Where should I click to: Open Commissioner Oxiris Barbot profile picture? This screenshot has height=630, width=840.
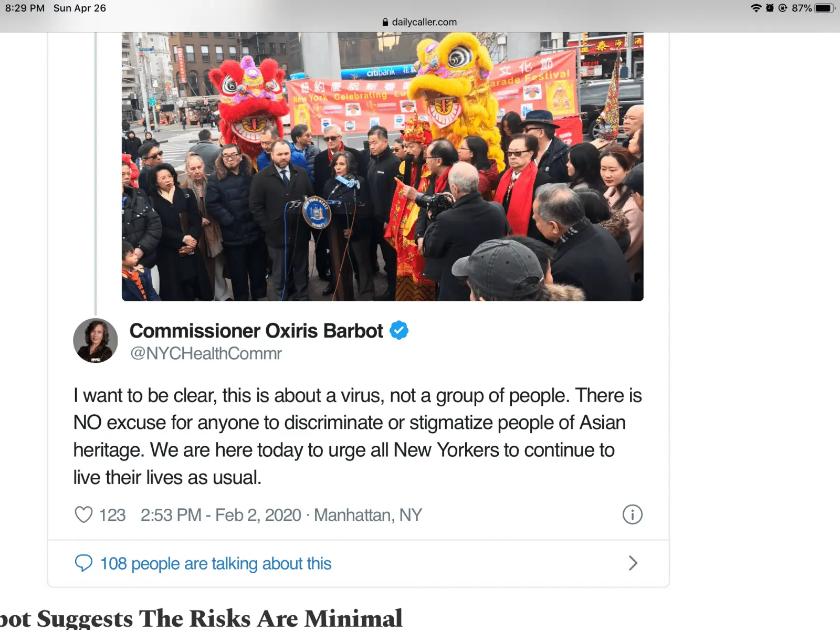96,341
